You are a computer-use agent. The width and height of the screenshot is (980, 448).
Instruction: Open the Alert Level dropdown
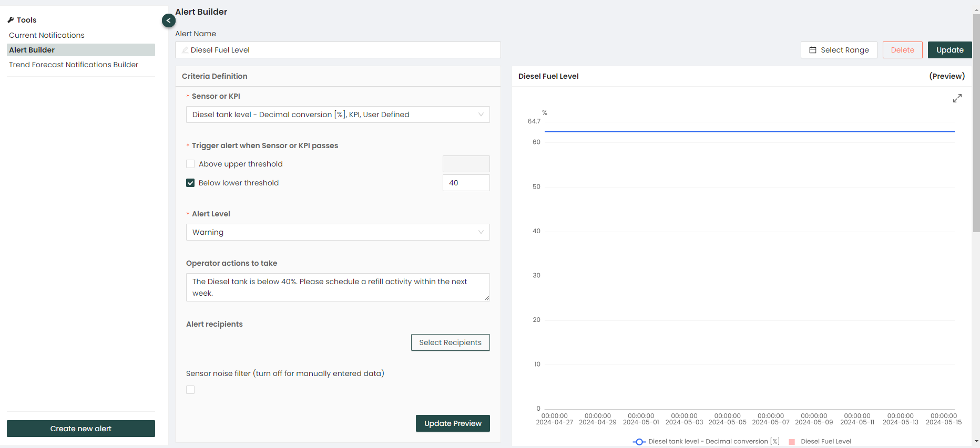338,232
